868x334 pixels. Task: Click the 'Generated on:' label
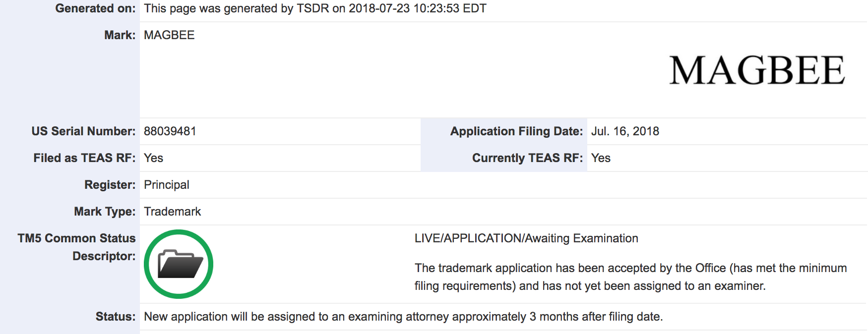coord(95,8)
